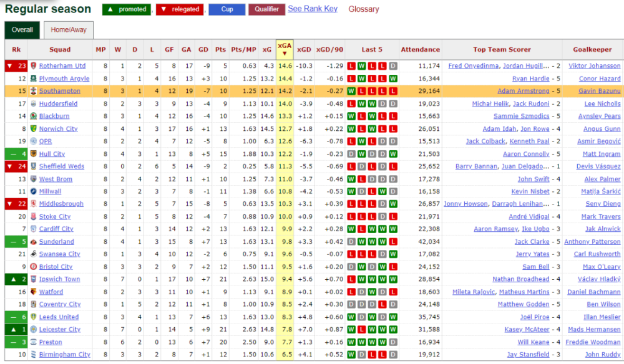Select the Overall tab

click(22, 30)
